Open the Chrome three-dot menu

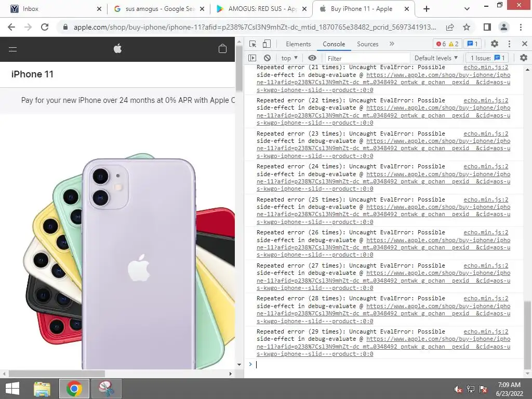(521, 27)
